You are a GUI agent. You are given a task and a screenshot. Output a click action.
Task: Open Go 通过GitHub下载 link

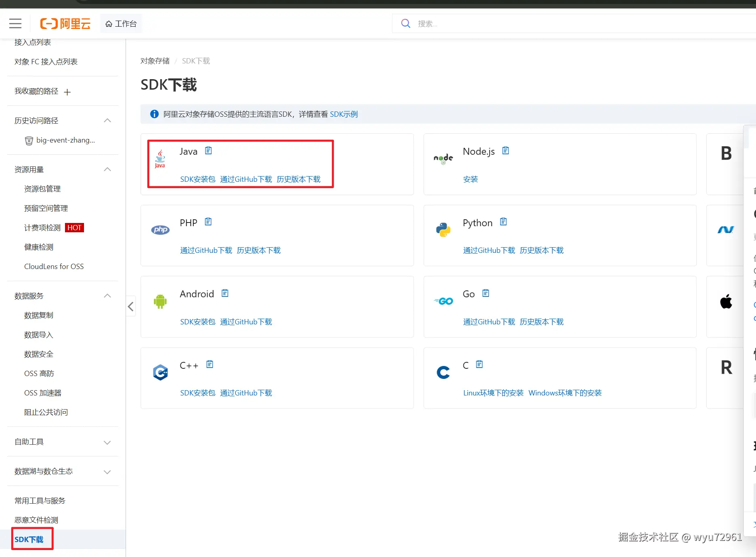tap(489, 322)
